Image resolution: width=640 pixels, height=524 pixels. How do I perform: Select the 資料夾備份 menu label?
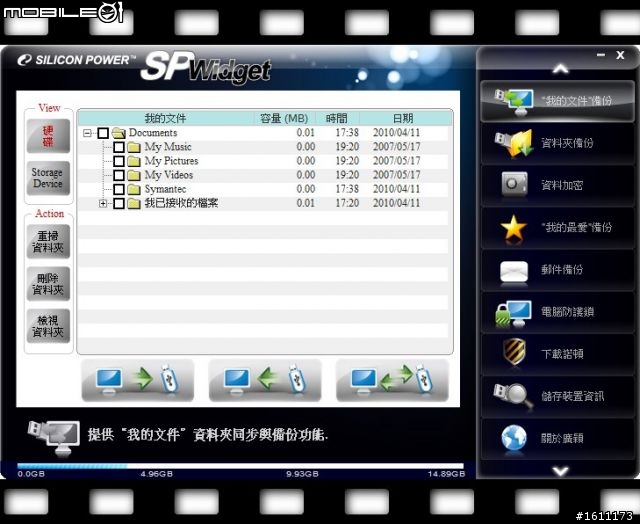(567, 143)
